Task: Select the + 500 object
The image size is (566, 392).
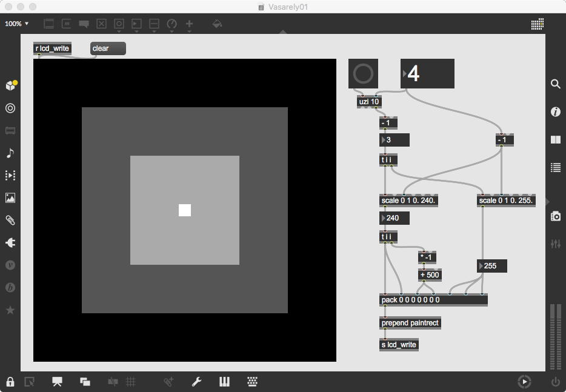Action: 430,275
